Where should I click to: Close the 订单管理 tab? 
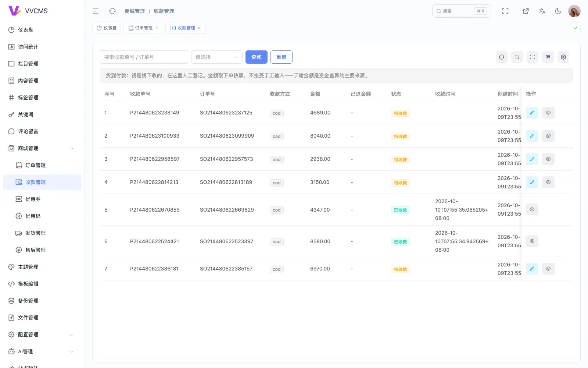click(157, 28)
